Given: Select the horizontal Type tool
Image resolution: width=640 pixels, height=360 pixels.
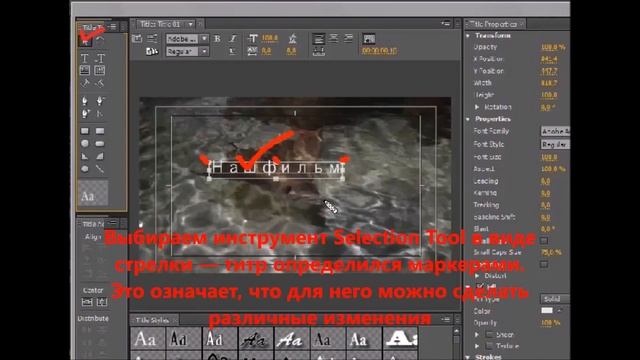Looking at the screenshot, I should (84, 58).
